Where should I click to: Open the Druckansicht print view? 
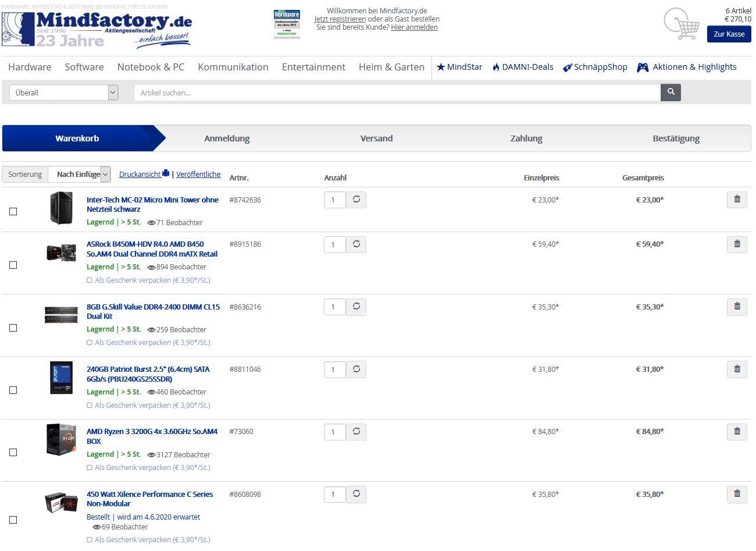(x=140, y=174)
